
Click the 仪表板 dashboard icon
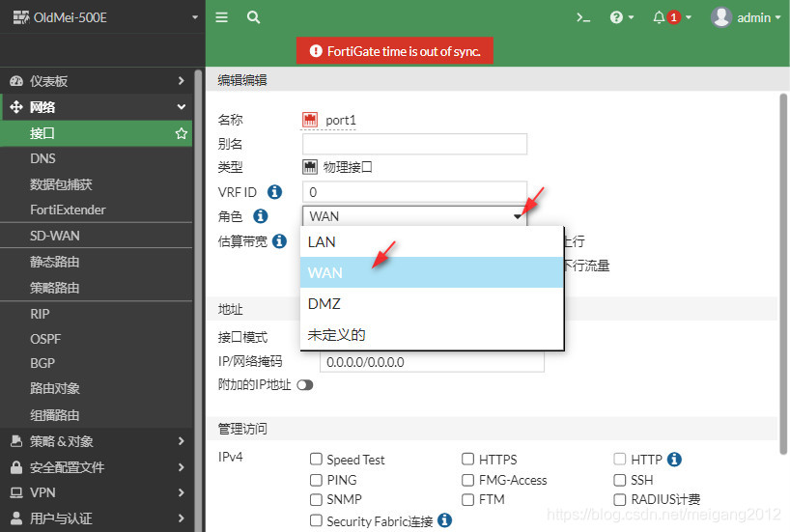click(16, 80)
